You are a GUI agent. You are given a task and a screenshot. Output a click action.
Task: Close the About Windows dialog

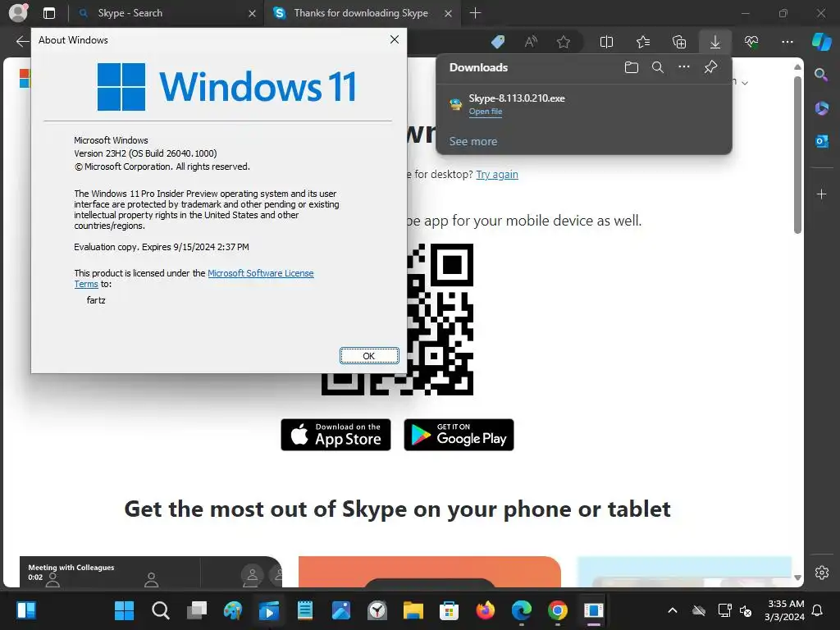[x=395, y=39]
